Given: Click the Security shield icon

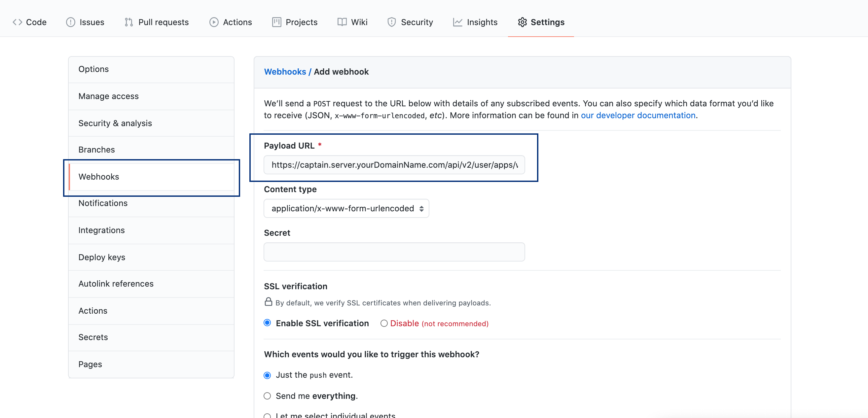Looking at the screenshot, I should pyautogui.click(x=391, y=22).
